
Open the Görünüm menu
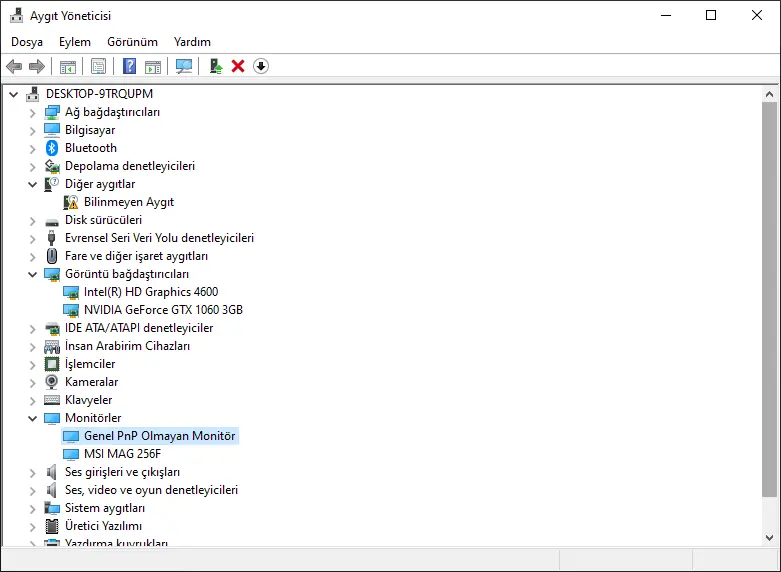132,42
